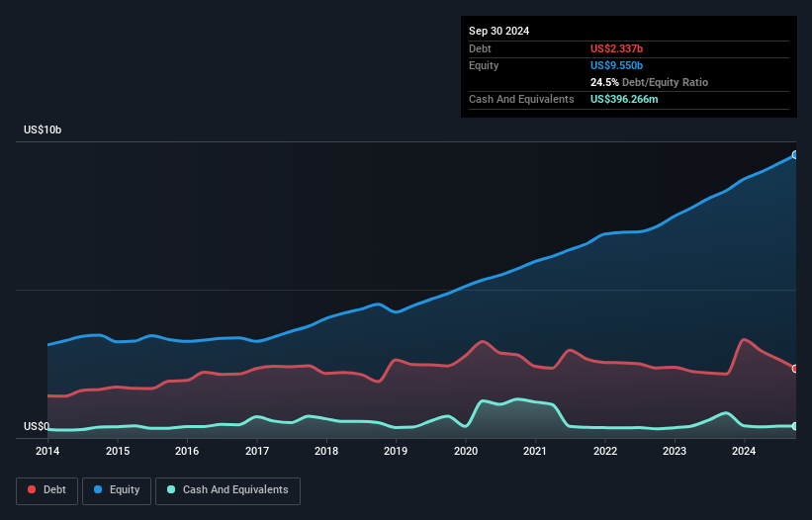Click the 2017 x-axis label
Viewport: 812px width, 520px height.
coord(257,451)
